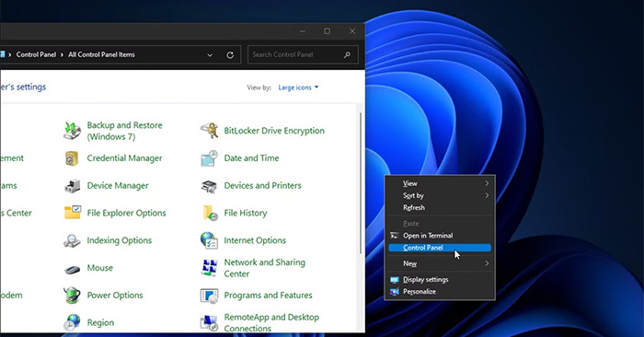
Task: Click the Devices and Printers icon
Action: point(209,186)
